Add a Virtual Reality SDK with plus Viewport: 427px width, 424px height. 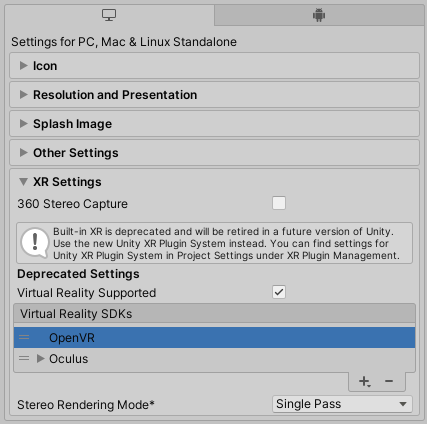coord(365,381)
